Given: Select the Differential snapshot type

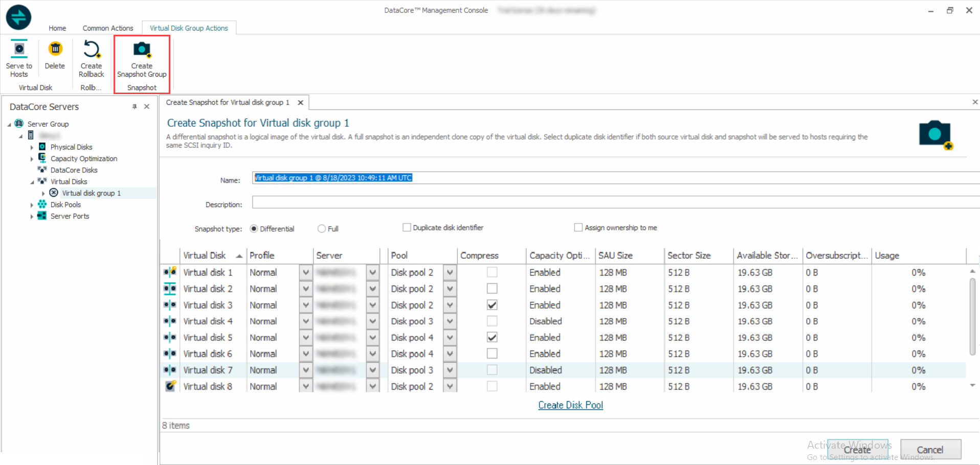Looking at the screenshot, I should click(x=254, y=229).
